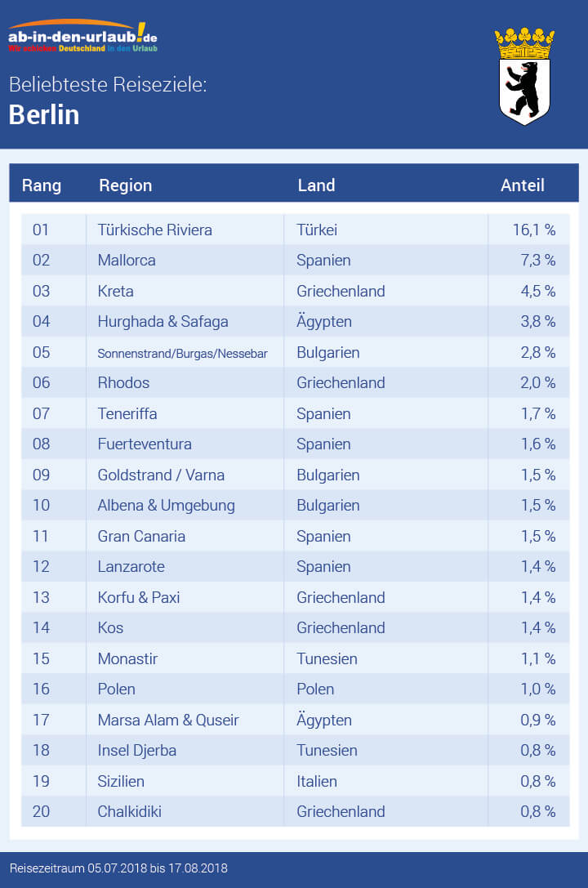Click Sonnenstrand/Burgas/Nessebar region text

click(182, 353)
